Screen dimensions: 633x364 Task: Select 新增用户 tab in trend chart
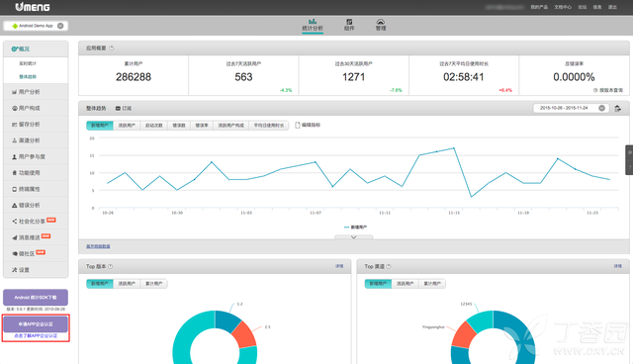coord(100,126)
